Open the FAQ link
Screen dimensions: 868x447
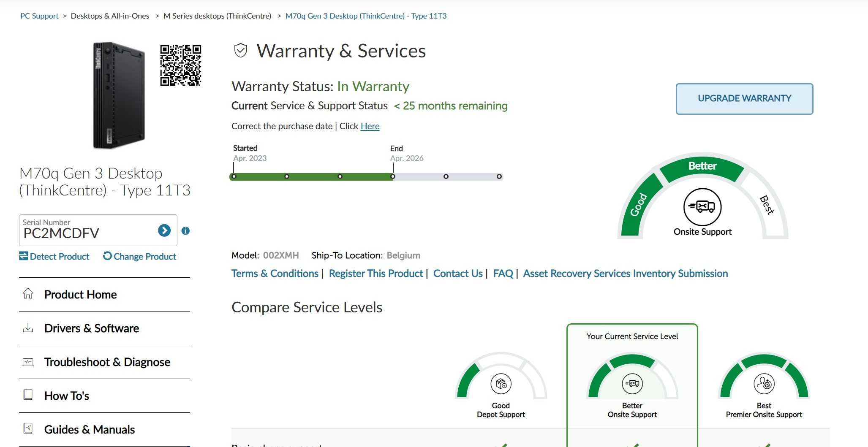[x=503, y=274]
